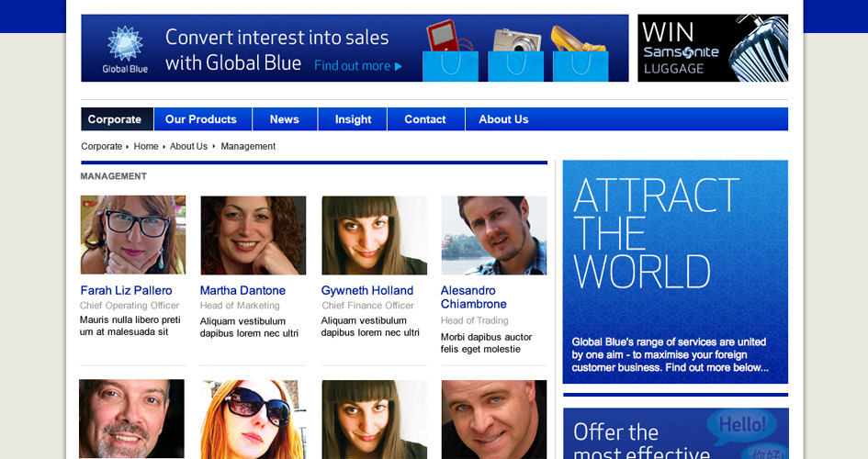
Task: Click Martha Dantone's photo
Action: tap(253, 235)
